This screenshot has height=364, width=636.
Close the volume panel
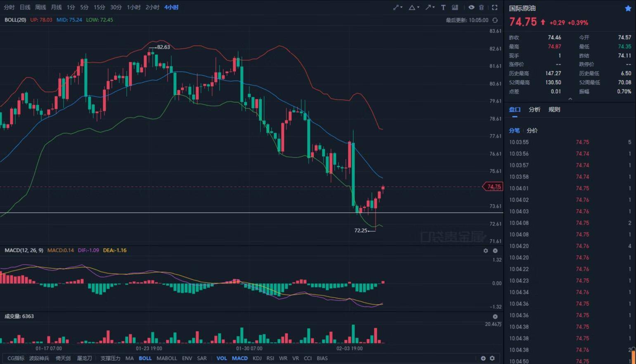pyautogui.click(x=495, y=317)
